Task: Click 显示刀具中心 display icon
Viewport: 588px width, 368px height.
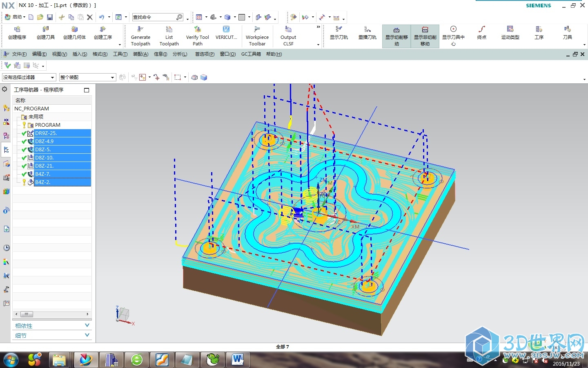Action: [x=453, y=29]
